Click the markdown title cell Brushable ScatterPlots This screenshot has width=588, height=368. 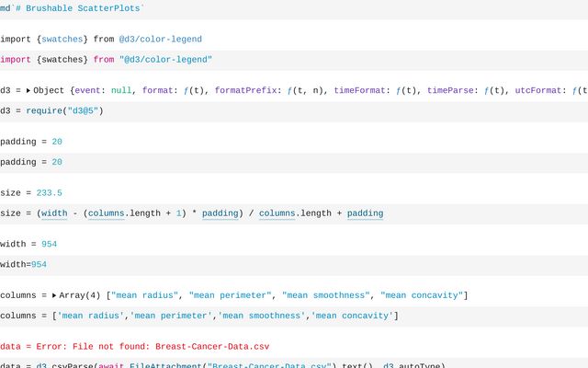coord(73,8)
